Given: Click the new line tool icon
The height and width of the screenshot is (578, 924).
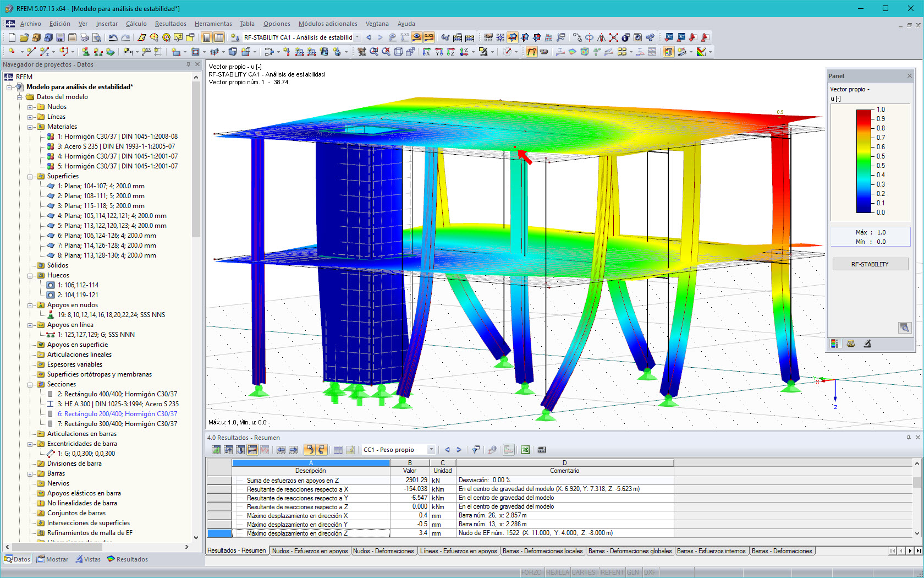Looking at the screenshot, I should [x=31, y=52].
